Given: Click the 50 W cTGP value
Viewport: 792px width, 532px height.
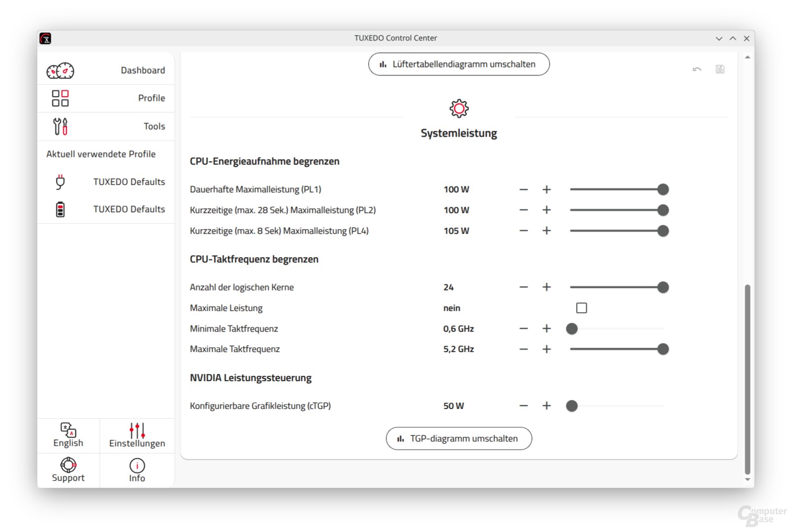Looking at the screenshot, I should (x=453, y=406).
